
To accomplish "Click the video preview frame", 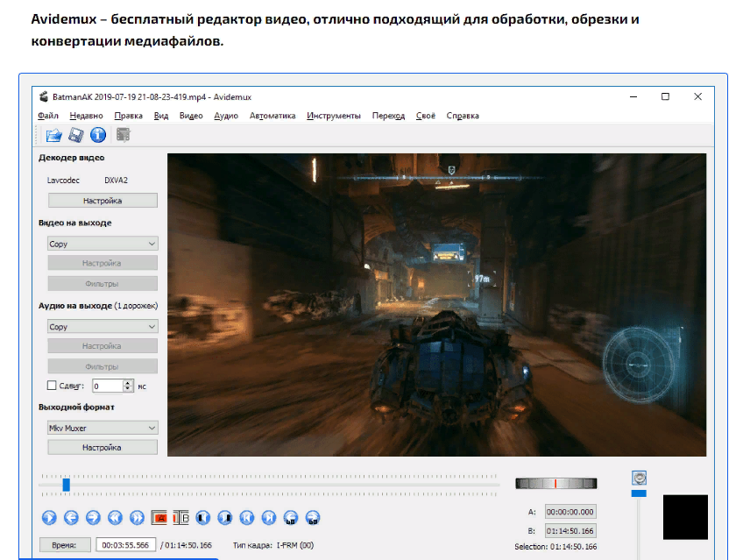I will (x=436, y=305).
